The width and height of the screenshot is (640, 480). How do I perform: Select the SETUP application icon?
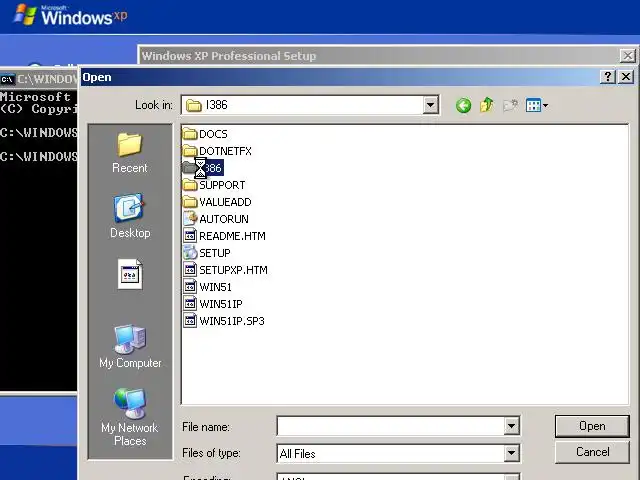coord(190,253)
